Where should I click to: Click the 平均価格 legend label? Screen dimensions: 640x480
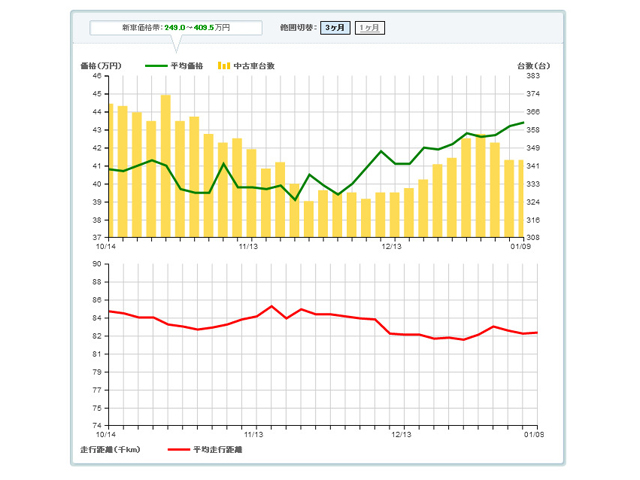click(188, 65)
